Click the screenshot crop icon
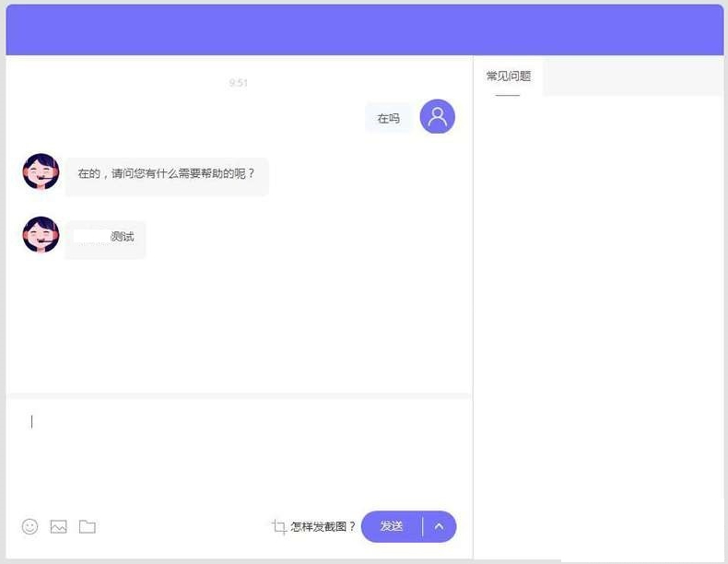The image size is (728, 564). [279, 526]
